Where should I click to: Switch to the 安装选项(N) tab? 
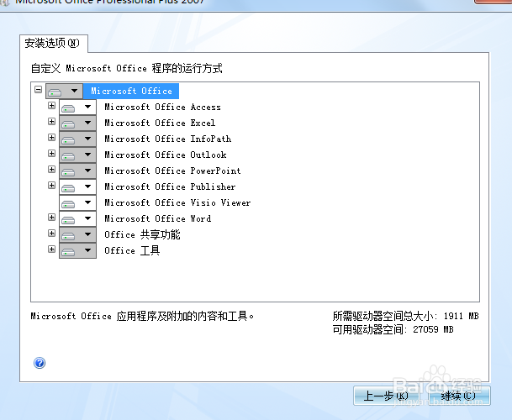pyautogui.click(x=54, y=43)
